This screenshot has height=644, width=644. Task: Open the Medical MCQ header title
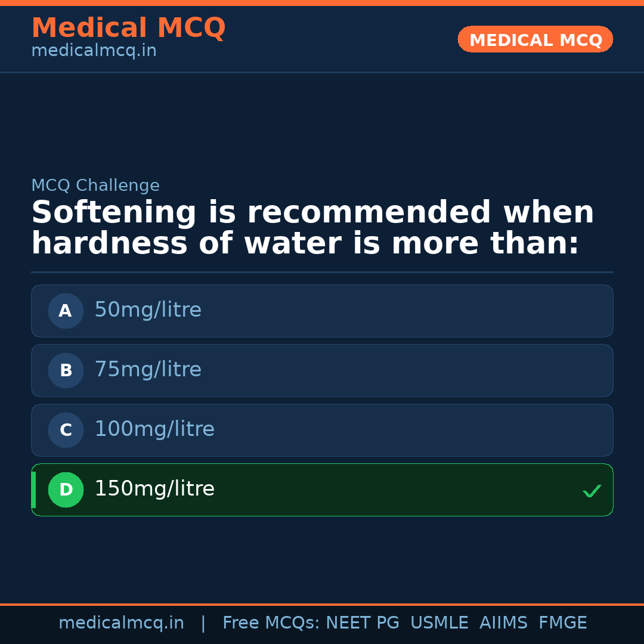(128, 28)
